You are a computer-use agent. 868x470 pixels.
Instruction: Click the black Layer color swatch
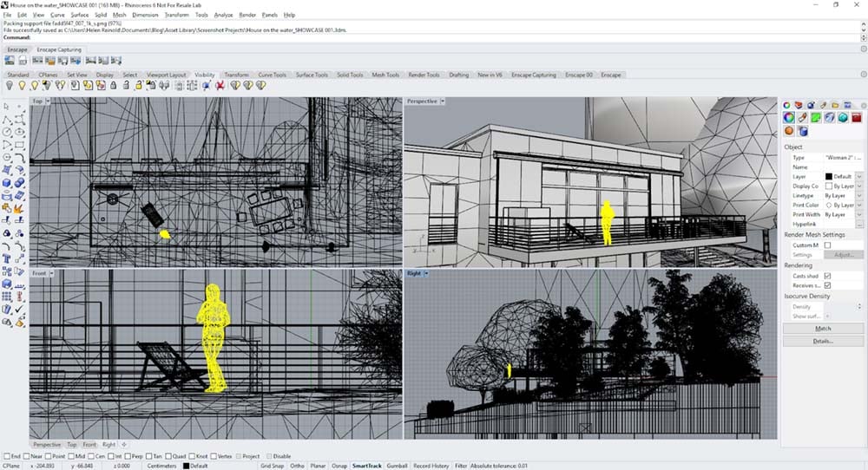coord(829,176)
